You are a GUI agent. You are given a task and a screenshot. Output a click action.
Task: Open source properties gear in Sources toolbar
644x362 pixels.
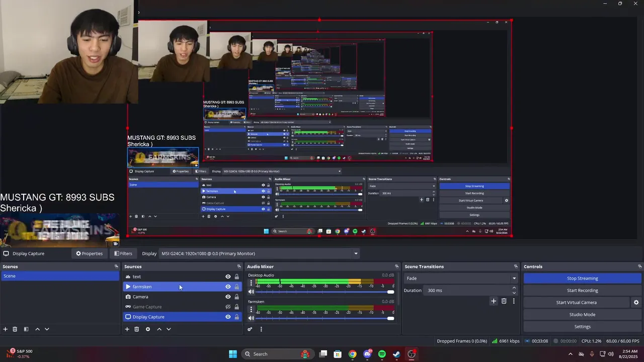click(x=148, y=329)
